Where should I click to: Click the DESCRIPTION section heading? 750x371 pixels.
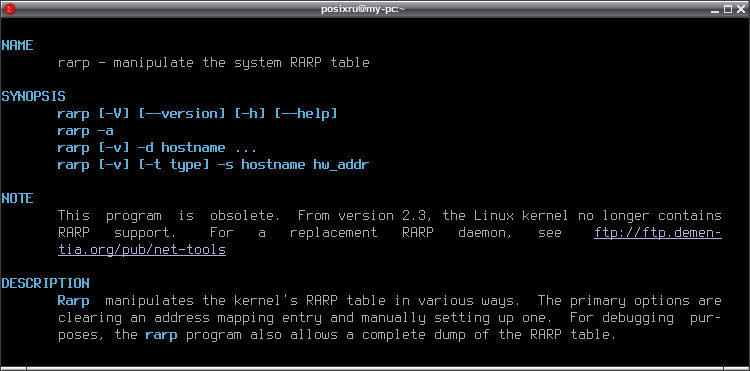(x=45, y=284)
